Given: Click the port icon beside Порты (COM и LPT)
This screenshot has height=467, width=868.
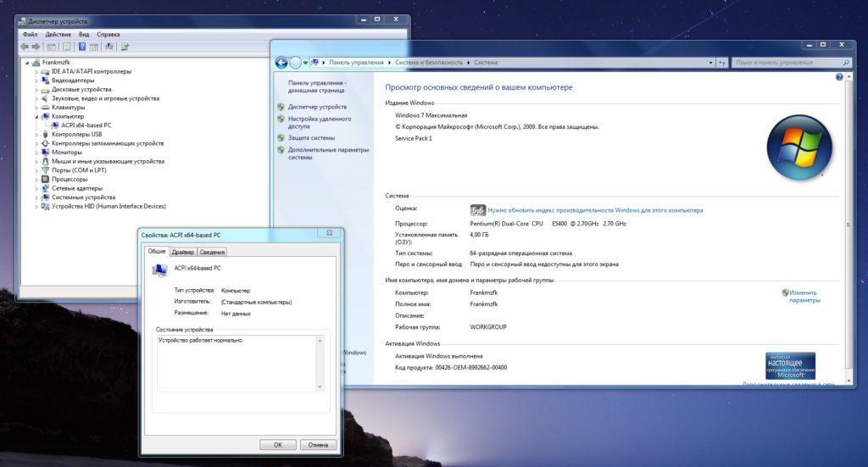Looking at the screenshot, I should coord(46,170).
